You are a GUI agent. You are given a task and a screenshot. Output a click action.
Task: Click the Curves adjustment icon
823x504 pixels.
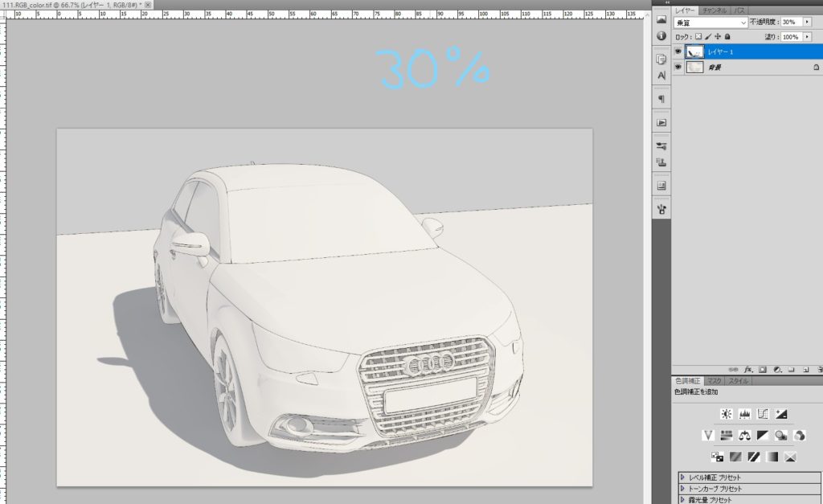[762, 414]
